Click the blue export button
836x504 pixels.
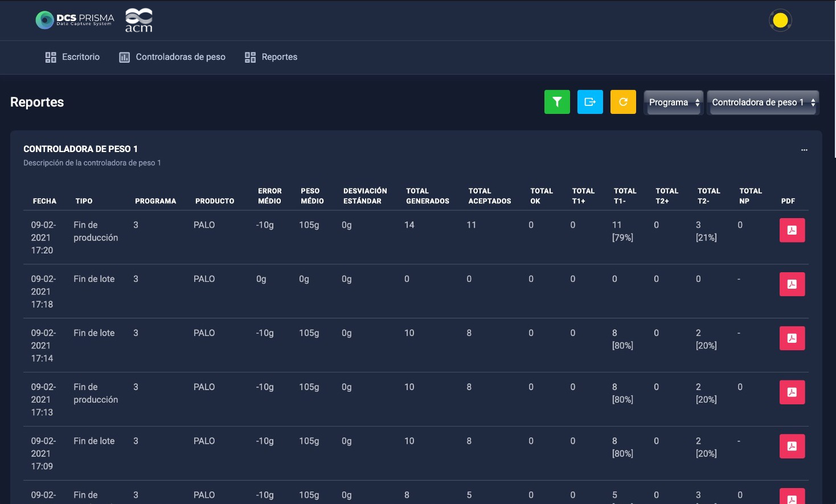590,102
